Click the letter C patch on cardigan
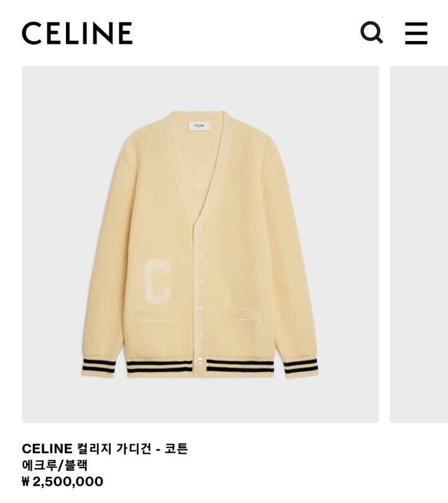Image resolution: width=448 pixels, height=503 pixels. coord(157,280)
